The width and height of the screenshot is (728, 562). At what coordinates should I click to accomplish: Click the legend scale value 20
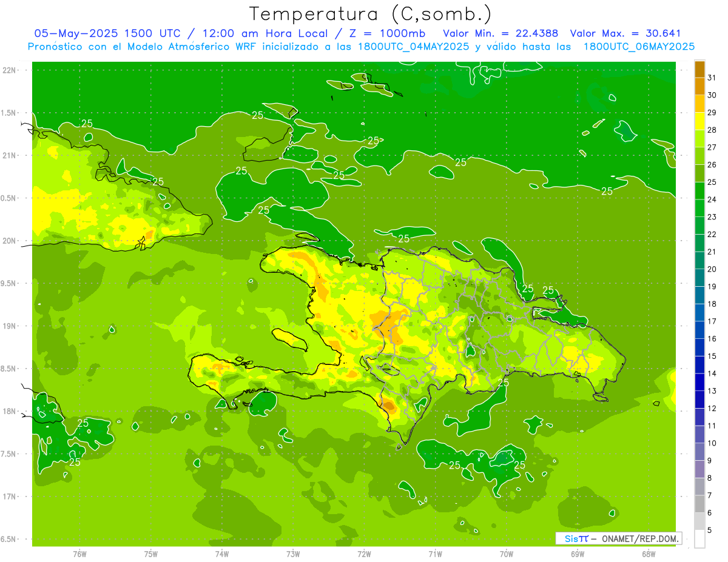(712, 269)
